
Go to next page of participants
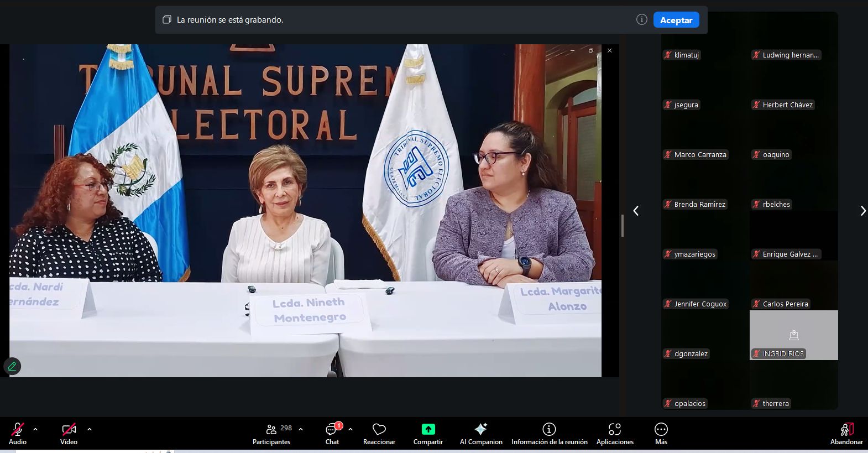[862, 211]
